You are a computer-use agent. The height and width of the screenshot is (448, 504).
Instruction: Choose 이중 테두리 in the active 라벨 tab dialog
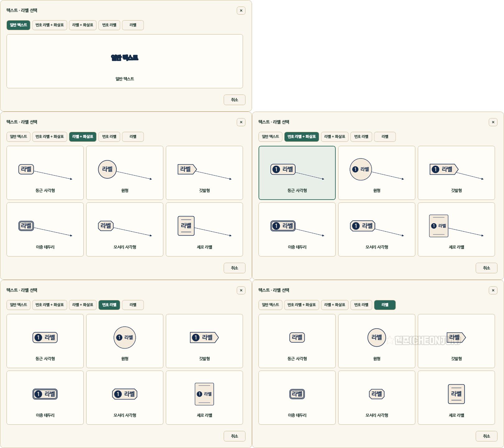tap(297, 398)
